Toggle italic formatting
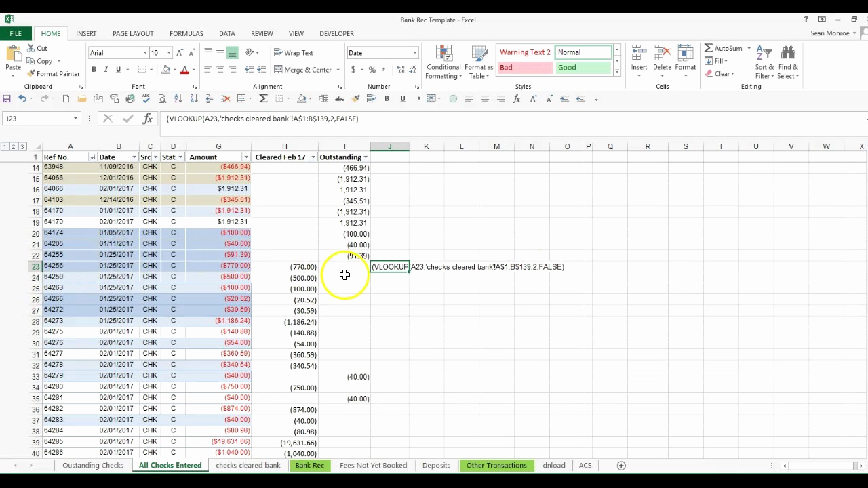 [x=105, y=69]
